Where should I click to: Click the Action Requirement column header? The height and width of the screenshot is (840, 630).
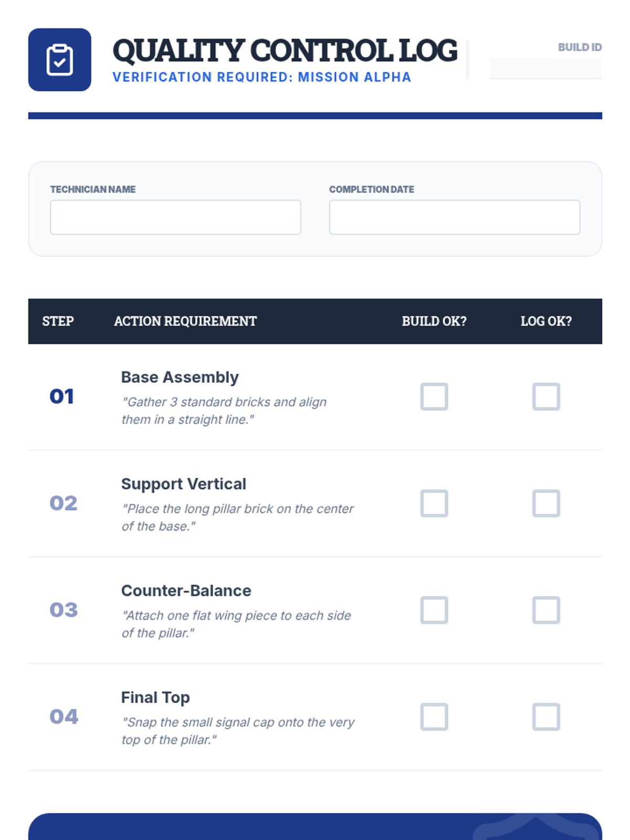click(x=185, y=321)
